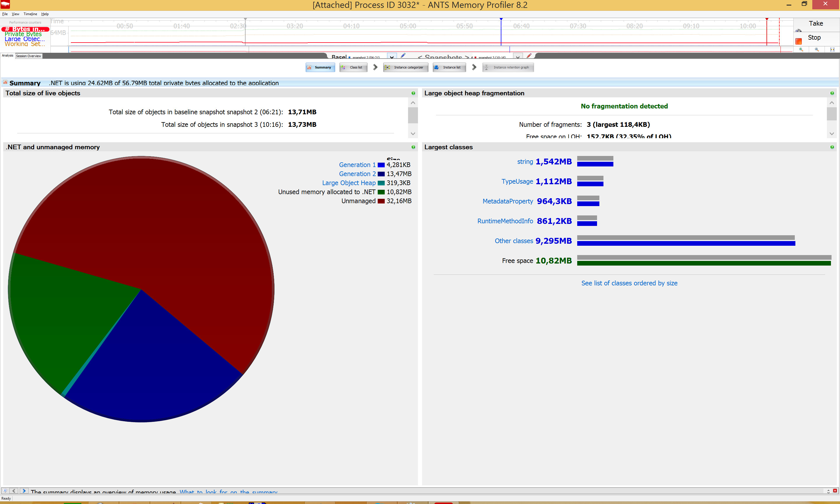Click the info icon in tip bar
840x504 pixels.
(5, 491)
